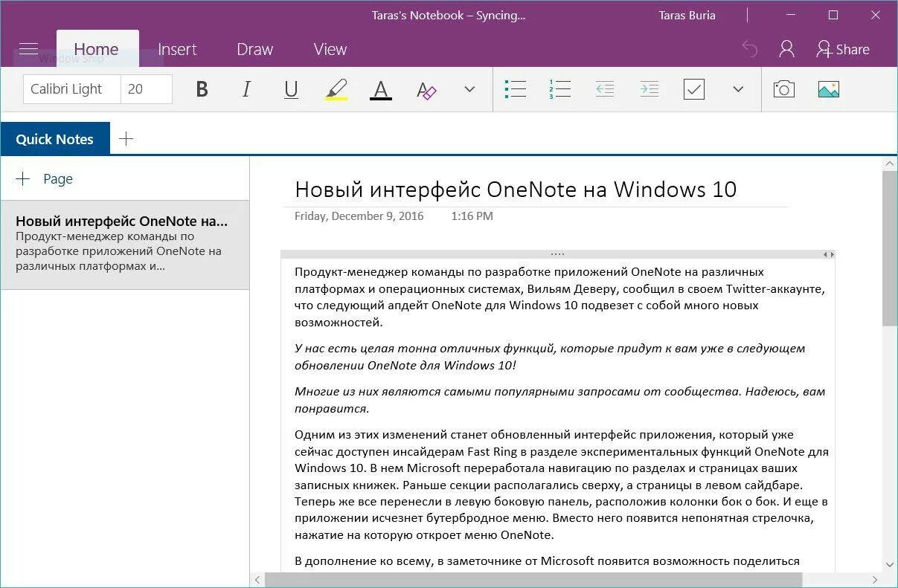898x588 pixels.
Task: Add a new section with plus
Action: 126,139
